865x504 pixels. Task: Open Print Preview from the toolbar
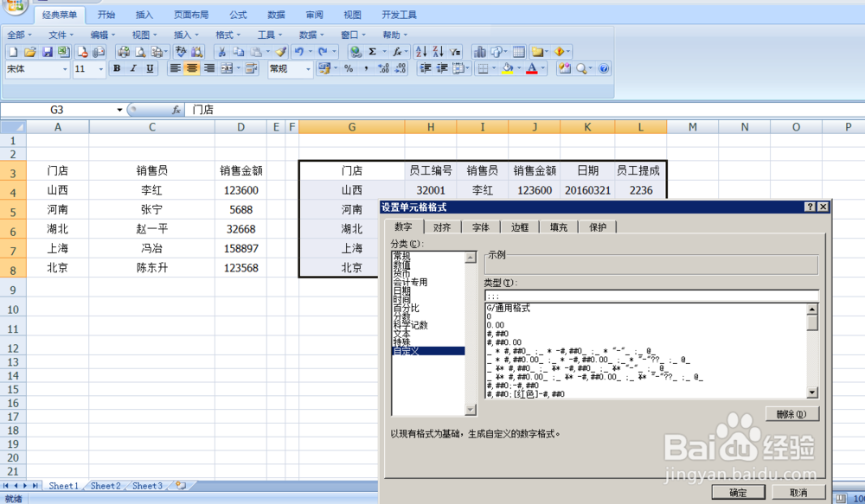(x=141, y=52)
